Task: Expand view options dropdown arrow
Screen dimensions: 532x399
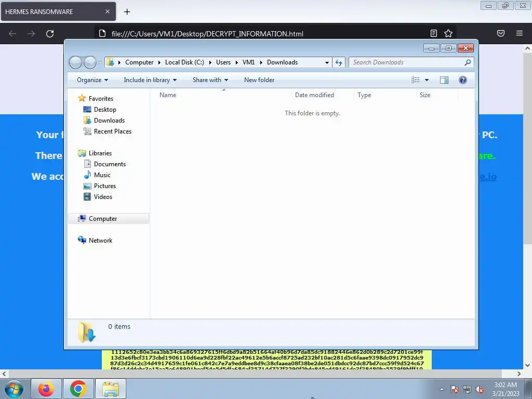Action: [427, 80]
